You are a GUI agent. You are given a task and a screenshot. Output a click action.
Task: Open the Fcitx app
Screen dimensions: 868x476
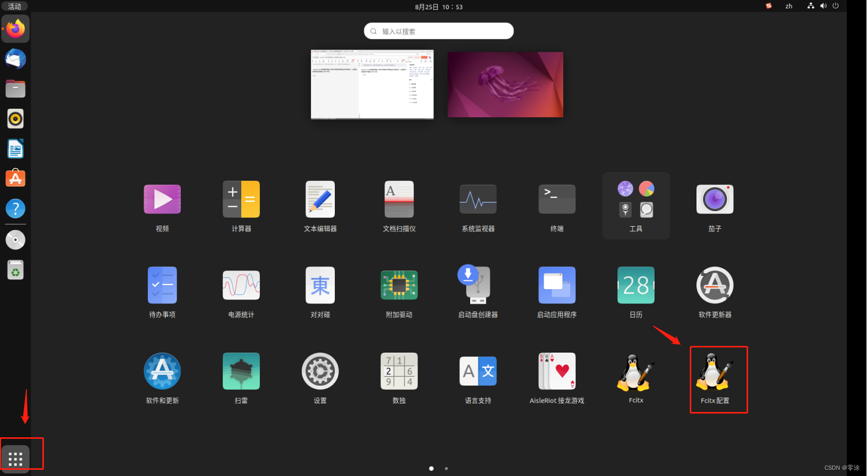636,372
